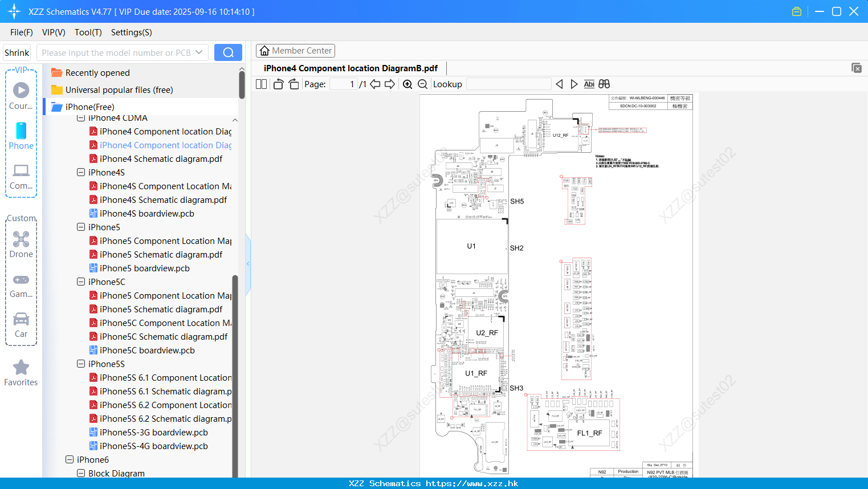Open the Tool(T) menu
Screen dimensions: 868x489
point(88,32)
